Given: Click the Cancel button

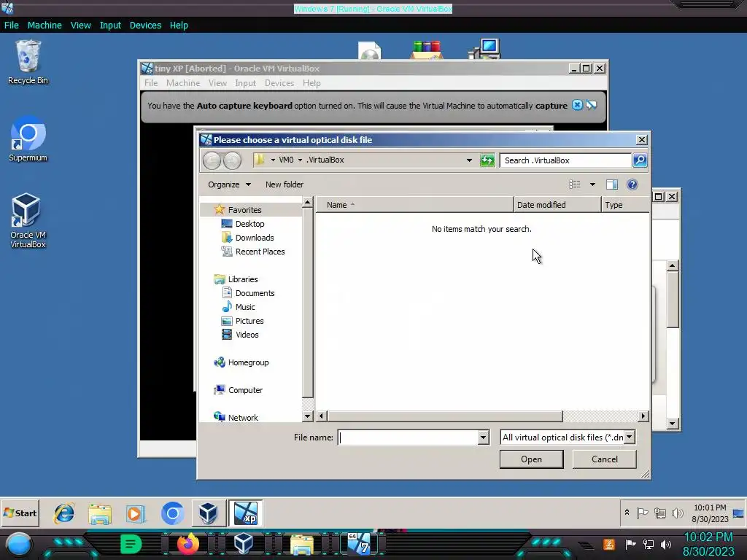Looking at the screenshot, I should tap(605, 459).
